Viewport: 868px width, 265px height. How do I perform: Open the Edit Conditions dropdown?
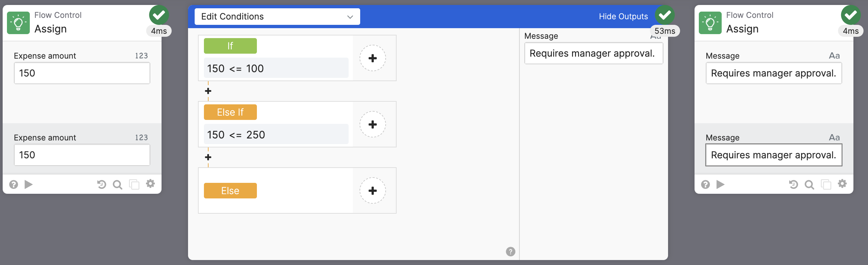click(277, 17)
